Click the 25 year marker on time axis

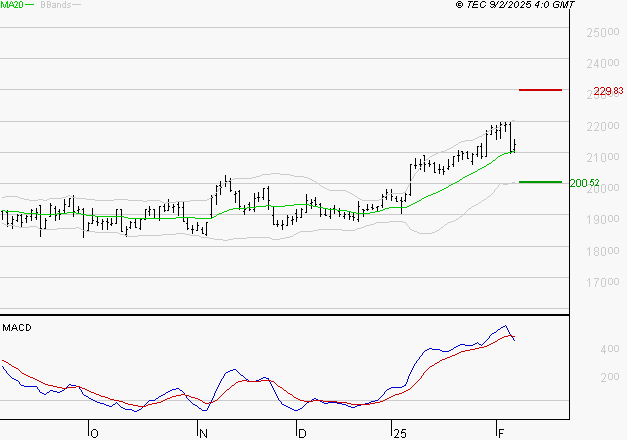click(x=399, y=433)
